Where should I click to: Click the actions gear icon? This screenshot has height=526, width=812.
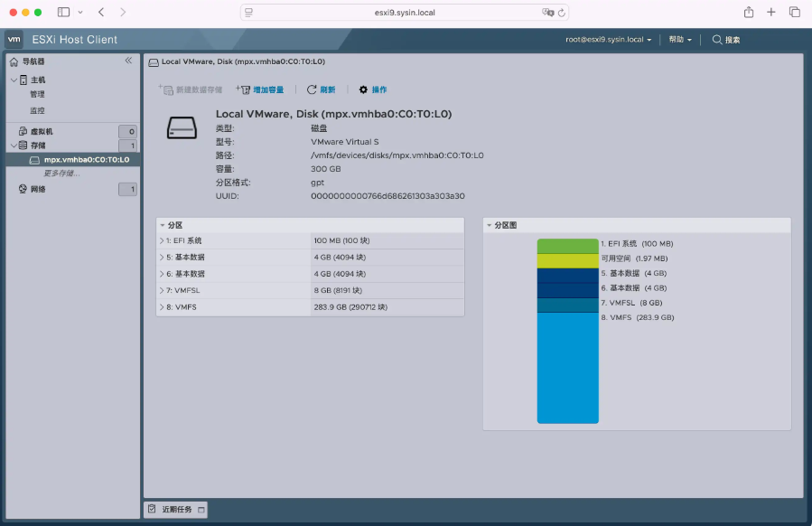tap(363, 89)
